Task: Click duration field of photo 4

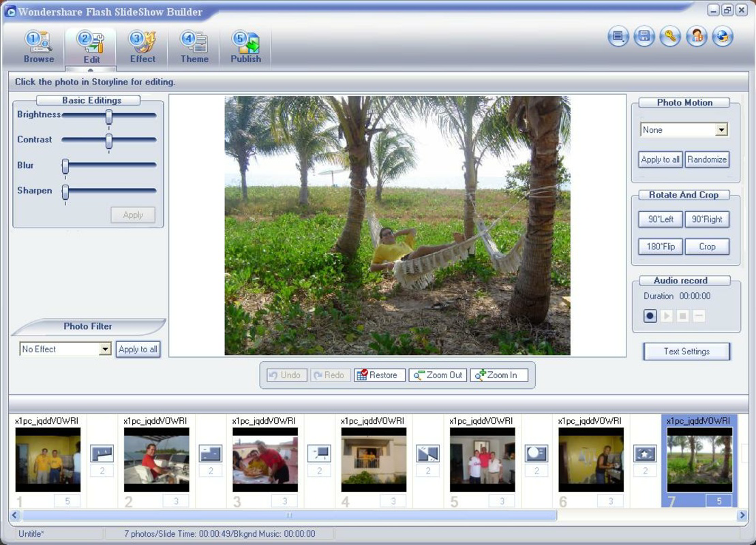Action: (393, 501)
